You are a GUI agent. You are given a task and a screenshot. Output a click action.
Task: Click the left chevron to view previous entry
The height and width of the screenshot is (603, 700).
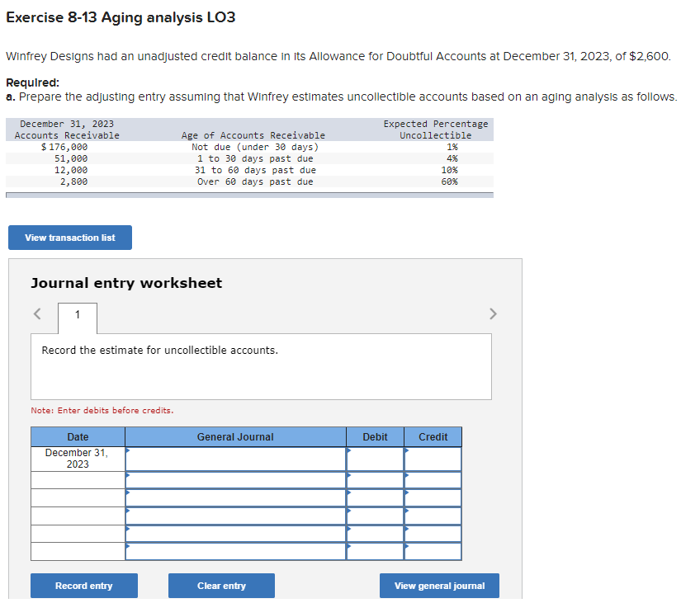tap(36, 313)
